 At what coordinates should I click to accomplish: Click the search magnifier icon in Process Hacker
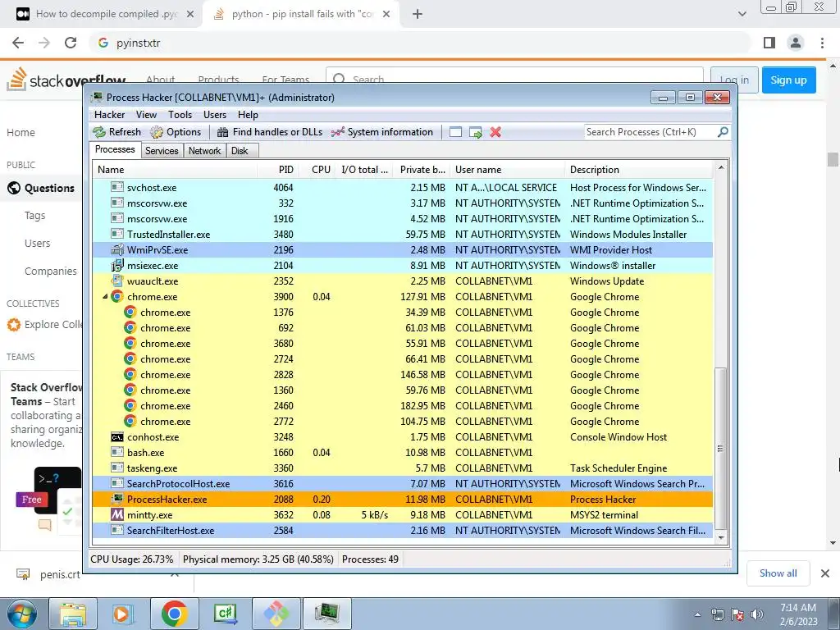[723, 131]
